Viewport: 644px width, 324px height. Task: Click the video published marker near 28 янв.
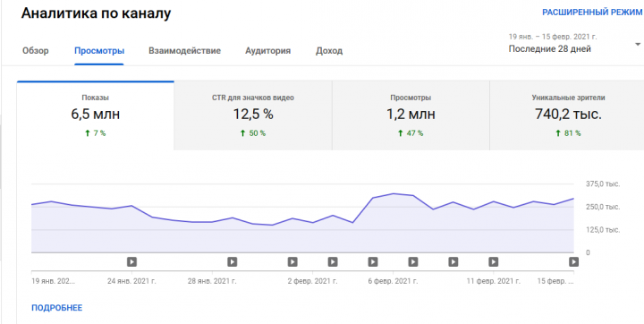click(x=232, y=261)
